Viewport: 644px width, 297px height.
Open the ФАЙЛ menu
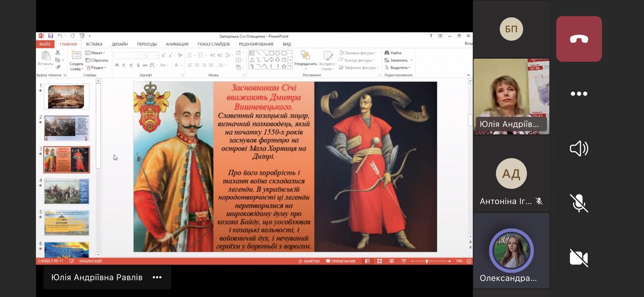coord(45,44)
